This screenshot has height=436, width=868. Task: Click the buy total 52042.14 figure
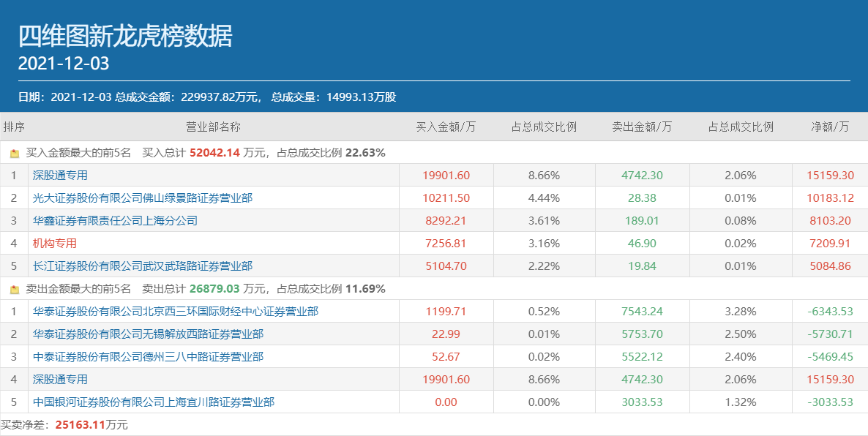pyautogui.click(x=214, y=154)
